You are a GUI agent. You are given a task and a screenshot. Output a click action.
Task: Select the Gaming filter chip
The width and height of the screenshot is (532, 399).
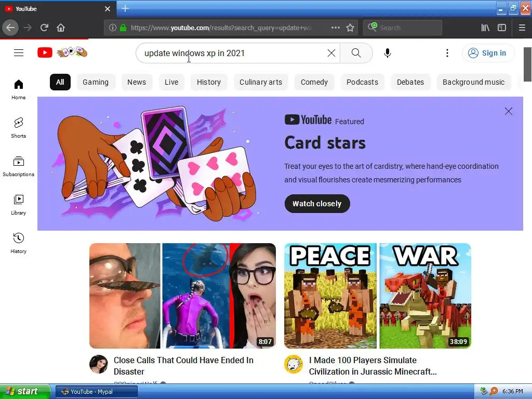coord(96,82)
